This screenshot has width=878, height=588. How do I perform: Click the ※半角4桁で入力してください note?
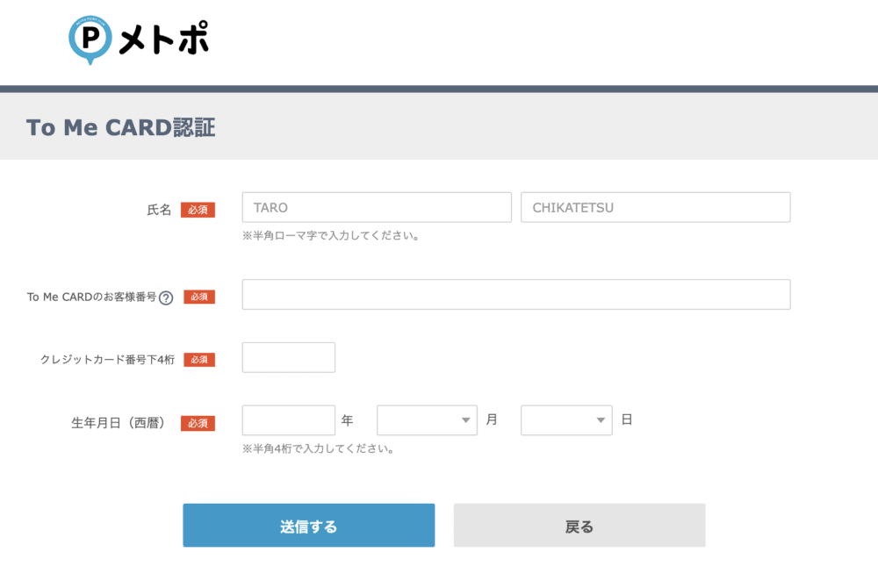point(318,448)
